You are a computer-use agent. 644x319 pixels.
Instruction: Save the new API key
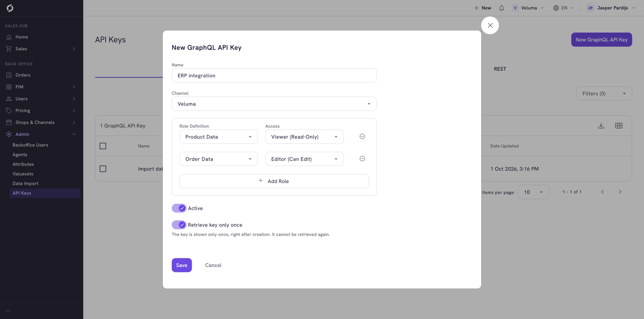[x=182, y=265]
